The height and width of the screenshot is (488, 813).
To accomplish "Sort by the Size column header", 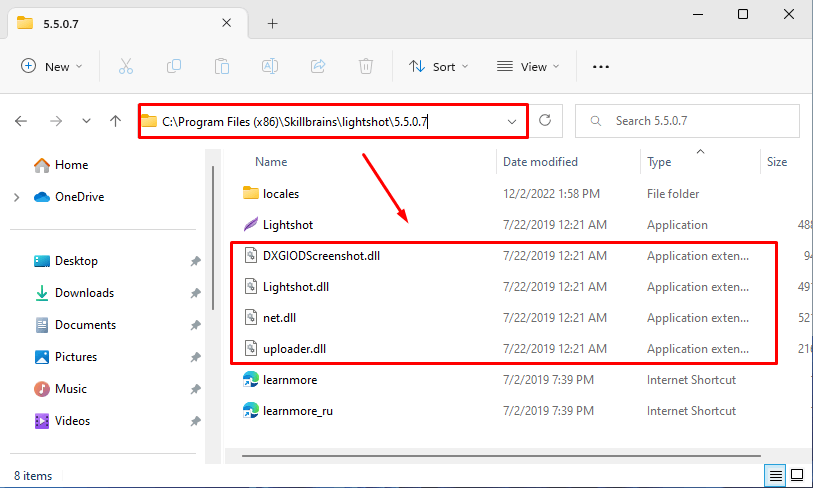I will pos(776,162).
